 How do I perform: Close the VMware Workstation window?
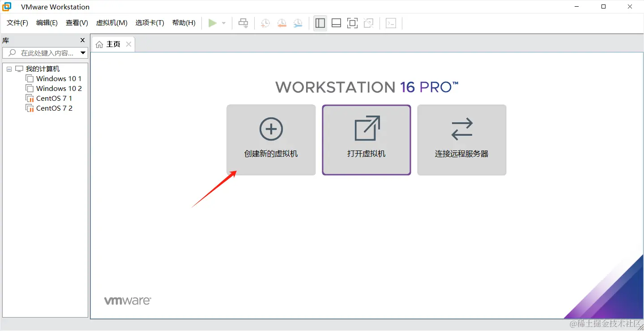tap(631, 7)
